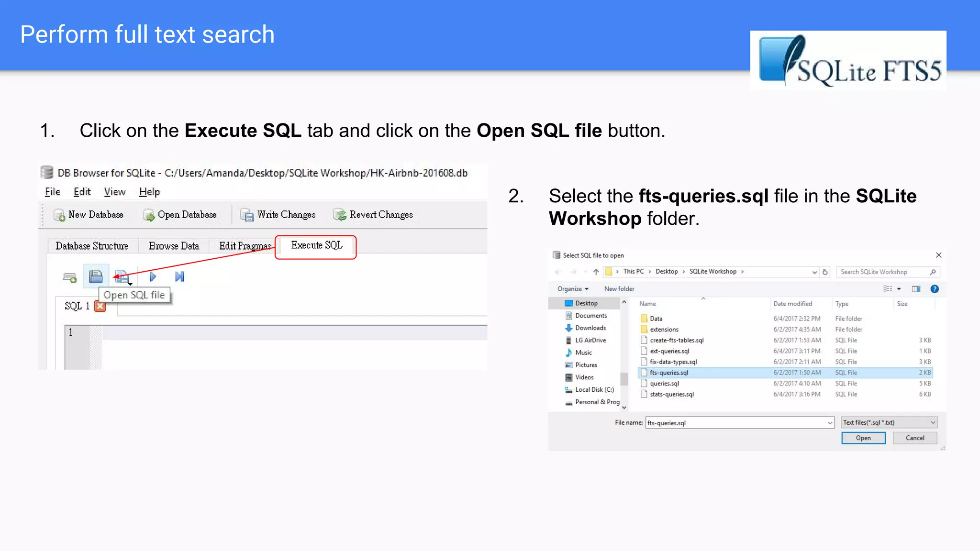Click the Cancel button
This screenshot has width=980, height=551.
point(914,438)
